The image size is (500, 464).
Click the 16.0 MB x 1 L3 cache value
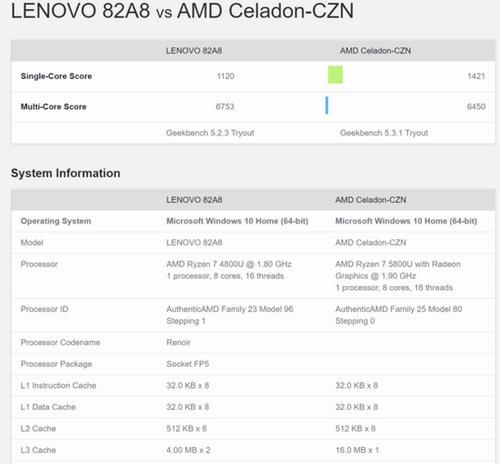357,450
